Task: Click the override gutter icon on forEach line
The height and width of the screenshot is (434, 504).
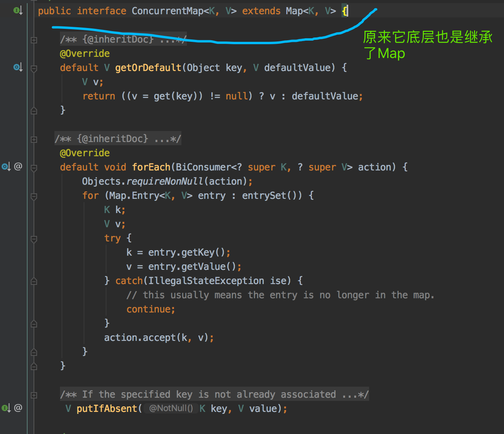Action: (x=6, y=167)
